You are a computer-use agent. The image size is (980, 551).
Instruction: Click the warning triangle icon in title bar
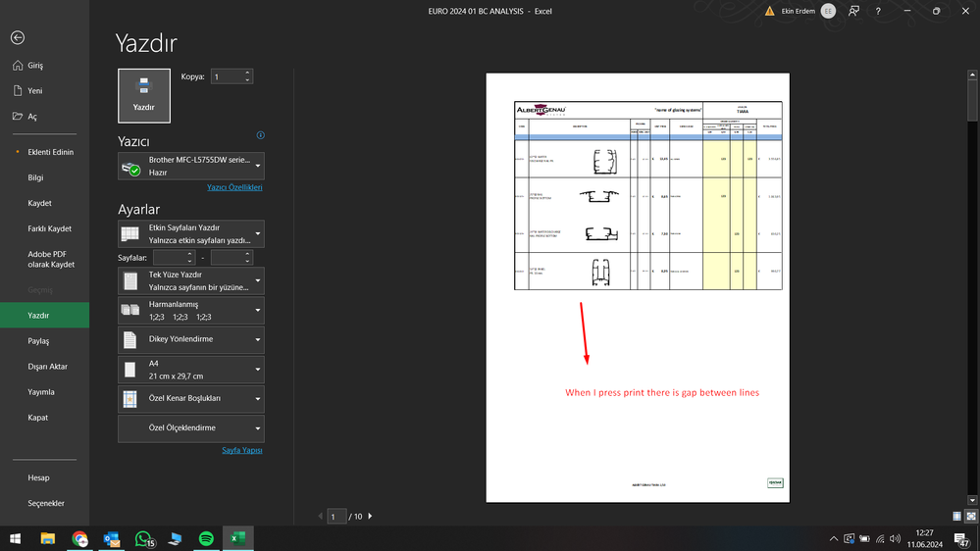tap(770, 11)
